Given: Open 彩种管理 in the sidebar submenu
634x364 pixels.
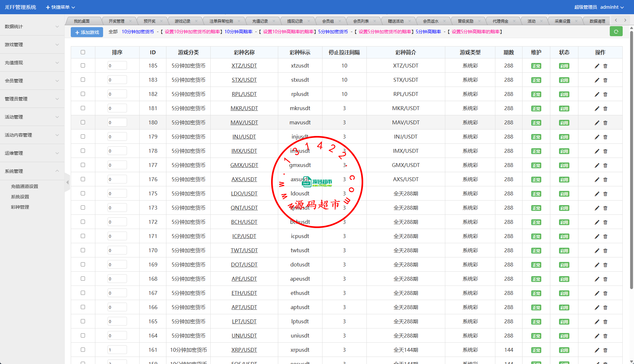Looking at the screenshot, I should tap(20, 207).
